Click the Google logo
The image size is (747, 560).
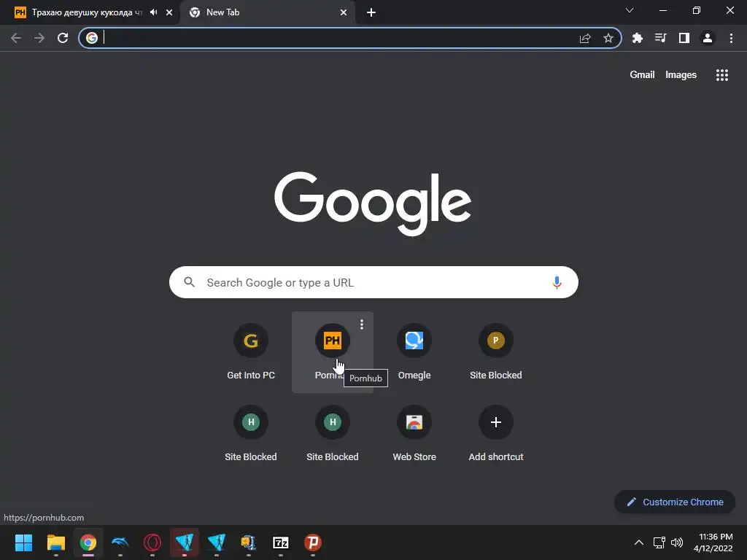pyautogui.click(x=373, y=203)
